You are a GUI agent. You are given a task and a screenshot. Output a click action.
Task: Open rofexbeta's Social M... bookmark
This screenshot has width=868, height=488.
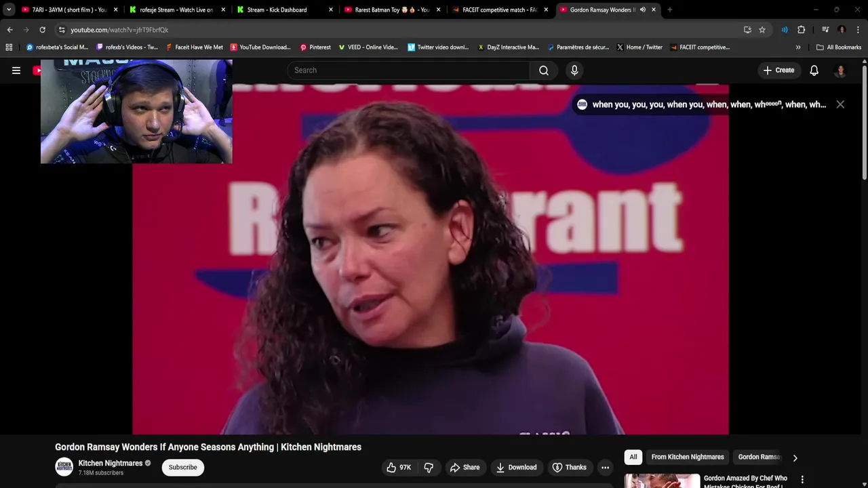[x=57, y=47]
